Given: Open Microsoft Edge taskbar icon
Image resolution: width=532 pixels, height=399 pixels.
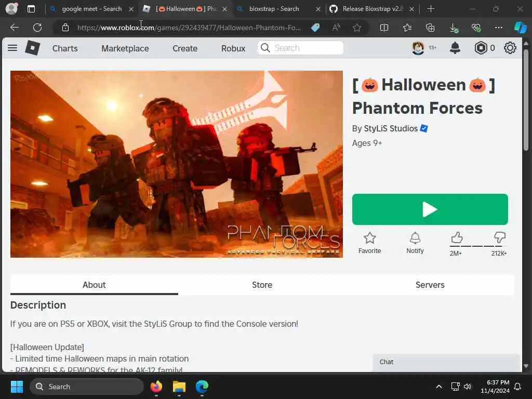Looking at the screenshot, I should (x=202, y=386).
